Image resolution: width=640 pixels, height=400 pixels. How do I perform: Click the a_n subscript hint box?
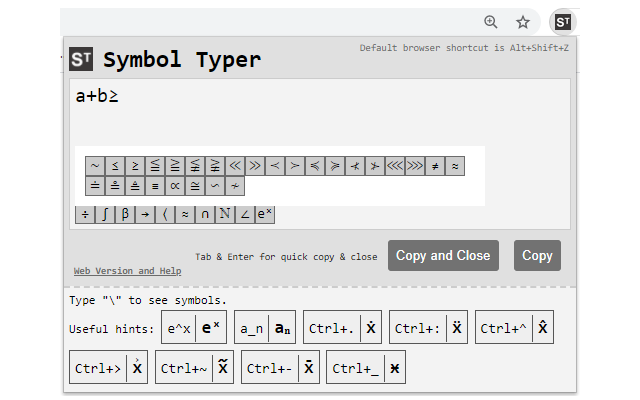pos(265,327)
